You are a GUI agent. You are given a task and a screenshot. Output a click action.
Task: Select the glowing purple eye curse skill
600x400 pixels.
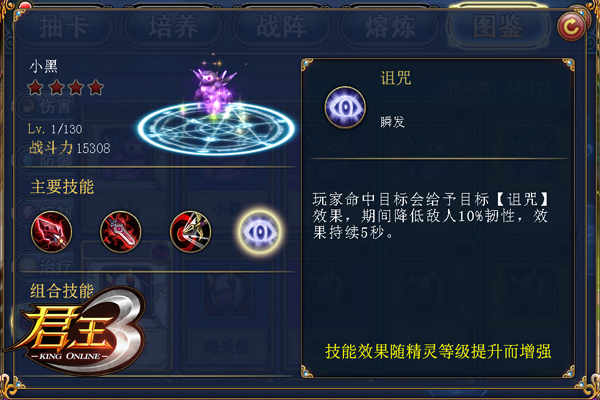[x=260, y=232]
